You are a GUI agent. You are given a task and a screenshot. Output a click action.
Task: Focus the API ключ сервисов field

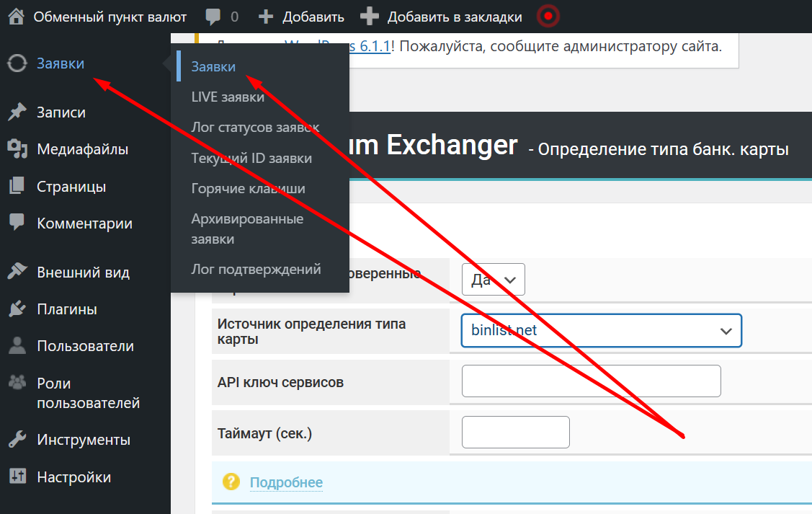591,381
